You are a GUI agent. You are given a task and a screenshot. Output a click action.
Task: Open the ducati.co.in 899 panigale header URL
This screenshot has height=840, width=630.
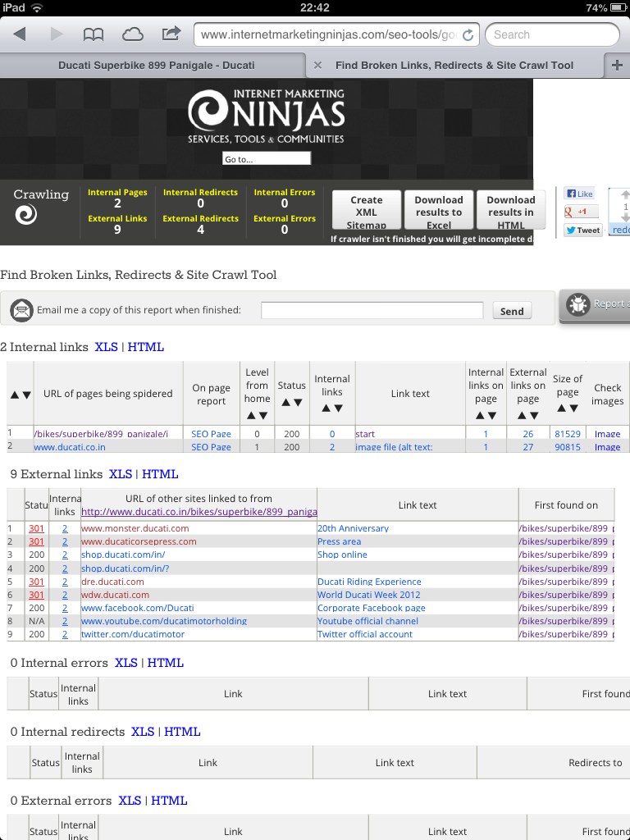(x=199, y=512)
